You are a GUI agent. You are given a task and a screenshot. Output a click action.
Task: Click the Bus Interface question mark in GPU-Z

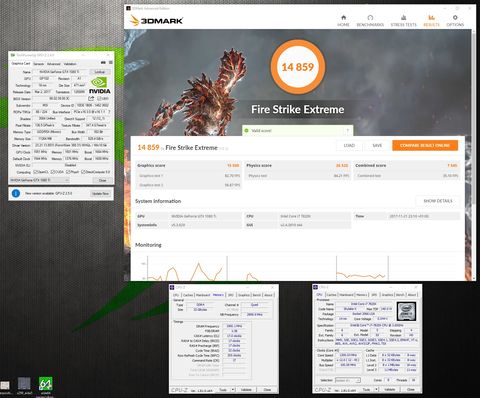tap(109, 112)
